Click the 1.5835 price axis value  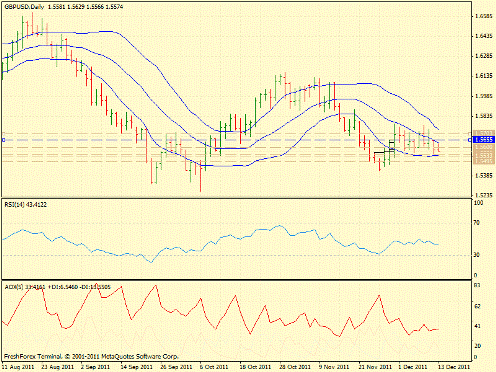tap(484, 116)
